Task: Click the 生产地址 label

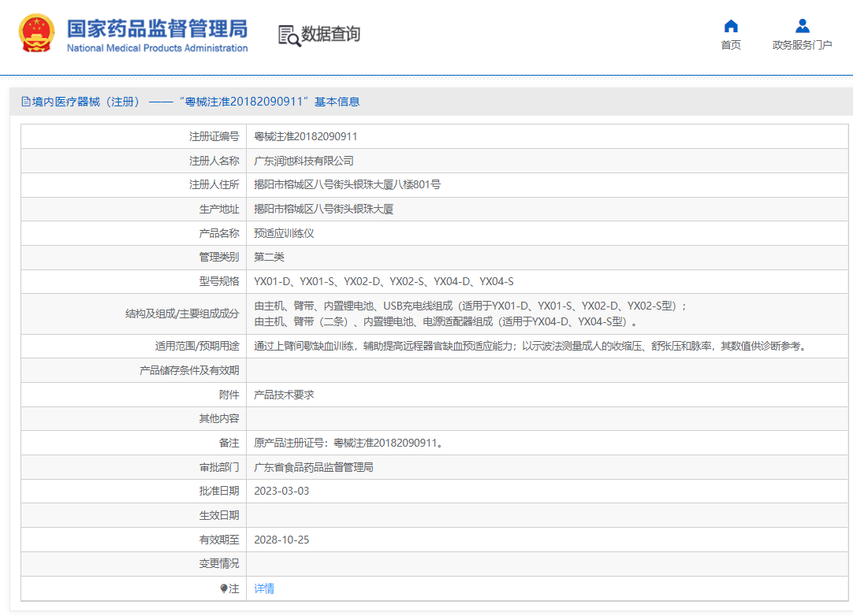Action: (x=218, y=210)
